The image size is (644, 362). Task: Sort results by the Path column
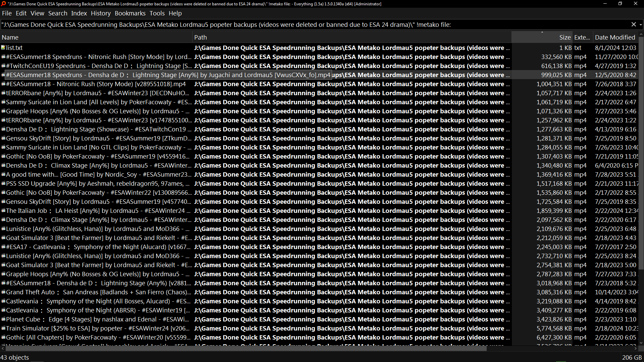tap(352, 38)
